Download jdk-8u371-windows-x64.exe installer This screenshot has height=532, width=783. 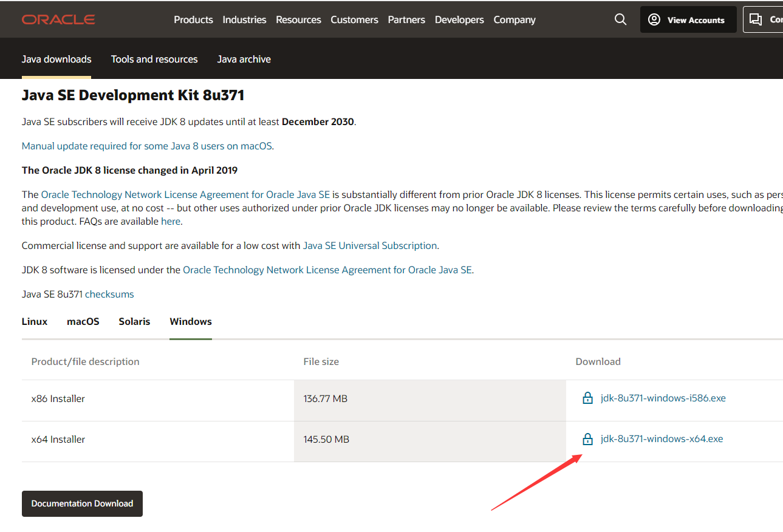coord(662,439)
